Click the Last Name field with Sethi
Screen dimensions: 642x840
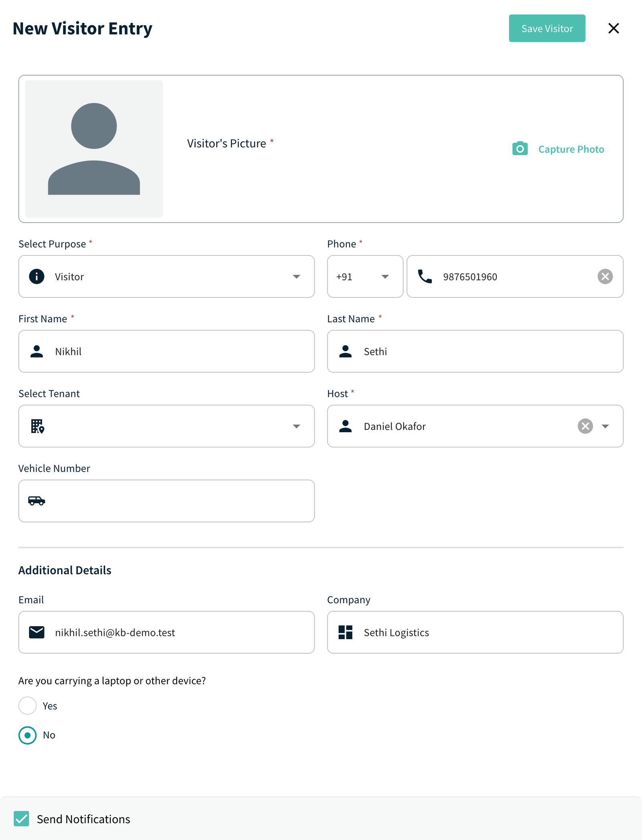(475, 351)
